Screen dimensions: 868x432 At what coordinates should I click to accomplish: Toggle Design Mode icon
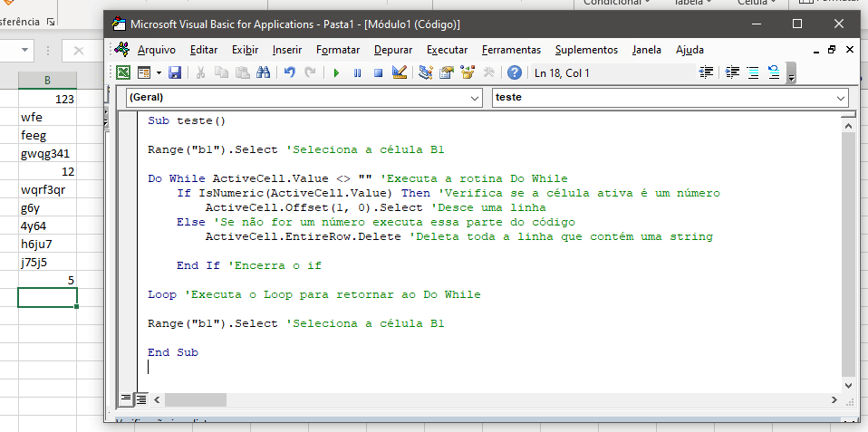pos(400,72)
